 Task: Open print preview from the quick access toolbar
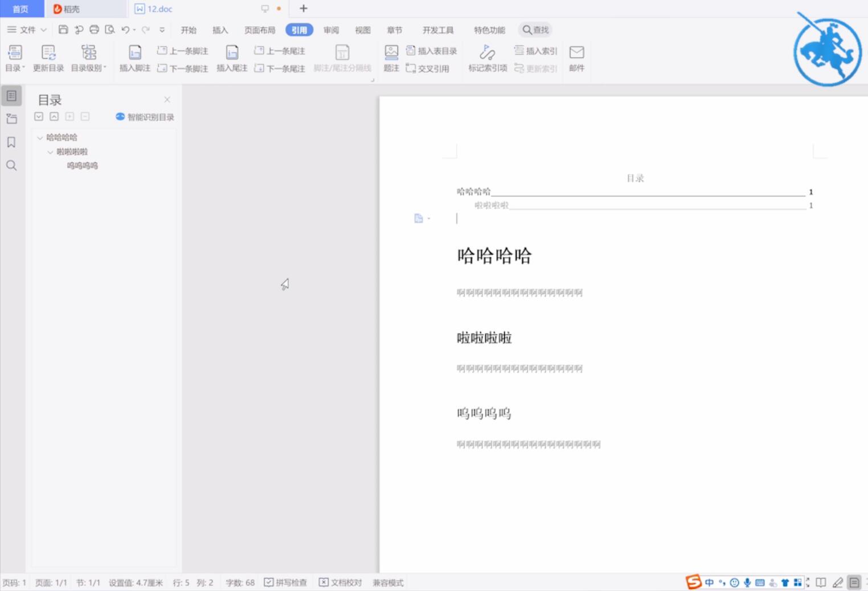pos(110,30)
